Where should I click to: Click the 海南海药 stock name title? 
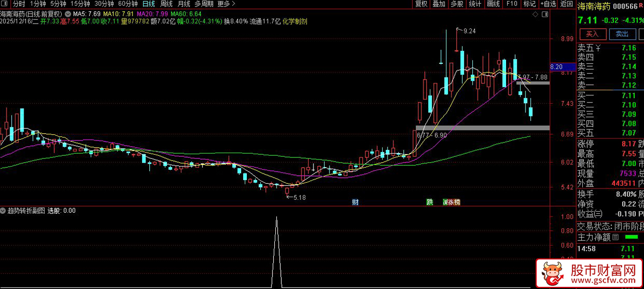point(594,6)
